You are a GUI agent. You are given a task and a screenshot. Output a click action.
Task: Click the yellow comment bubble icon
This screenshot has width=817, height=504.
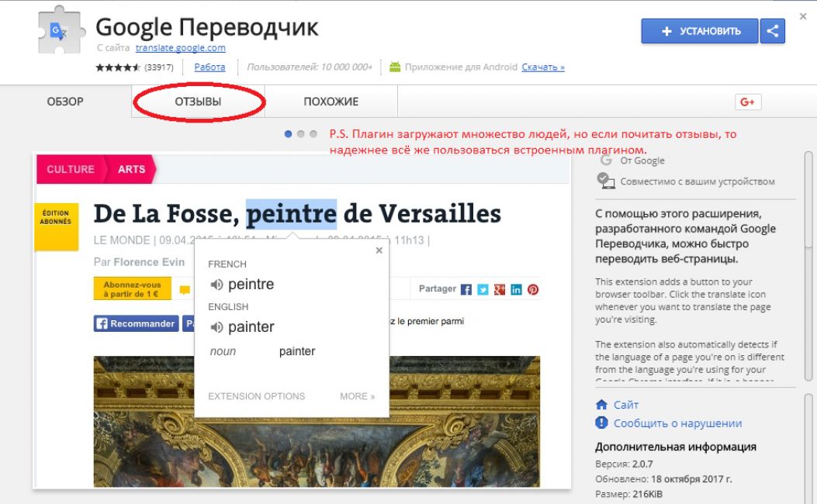tap(185, 290)
